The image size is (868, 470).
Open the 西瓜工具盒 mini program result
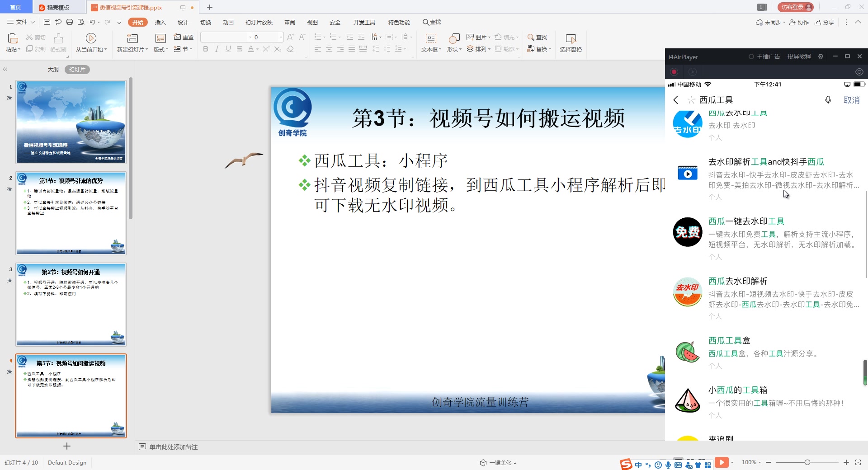[766, 352]
